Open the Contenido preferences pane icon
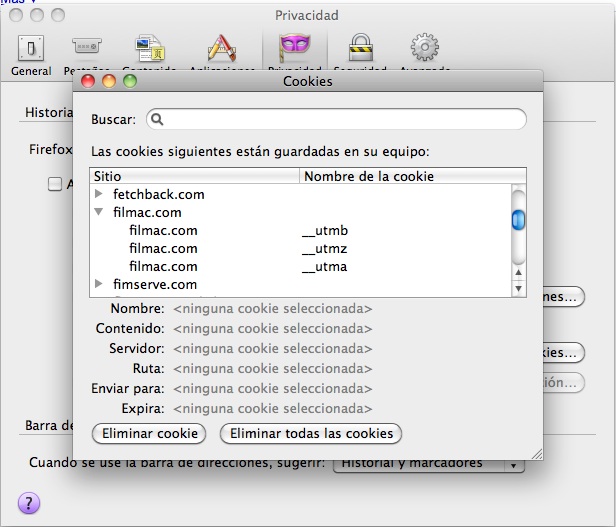 [151, 48]
